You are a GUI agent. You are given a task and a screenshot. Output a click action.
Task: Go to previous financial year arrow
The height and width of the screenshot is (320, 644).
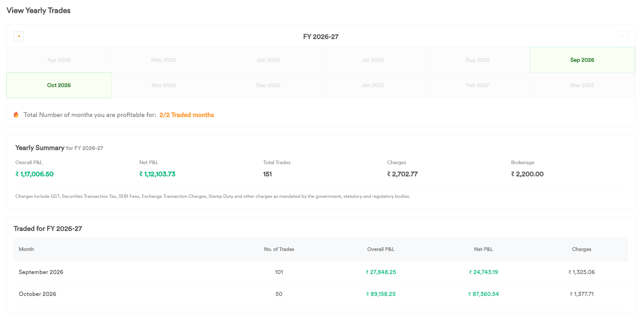[x=19, y=36]
